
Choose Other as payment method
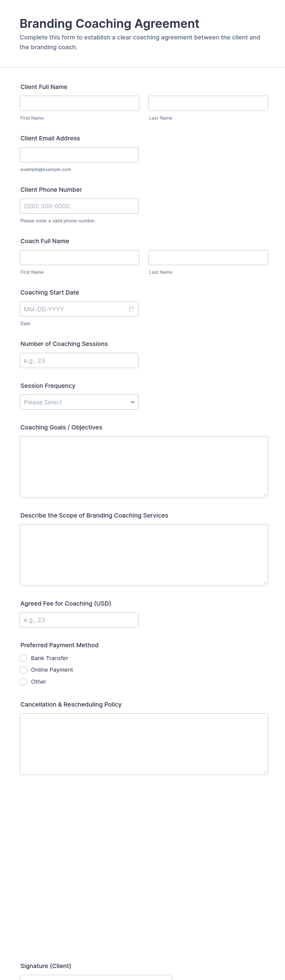(24, 681)
